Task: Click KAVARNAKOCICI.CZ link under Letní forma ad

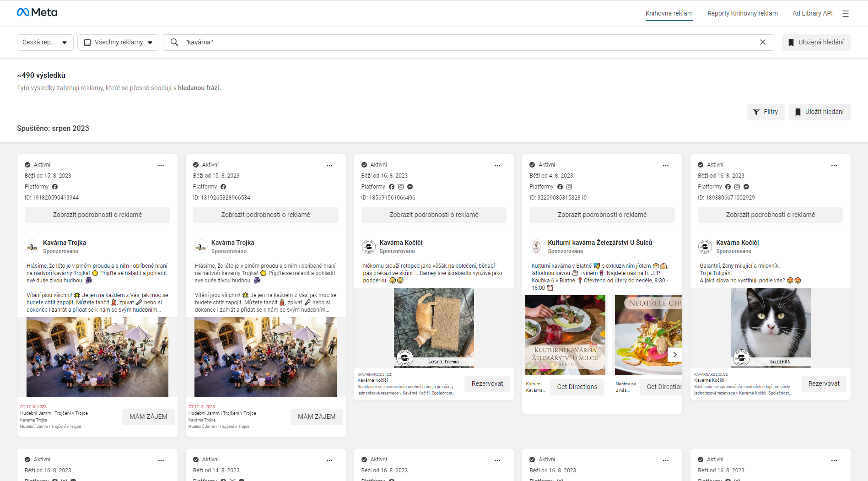Action: coord(374,374)
